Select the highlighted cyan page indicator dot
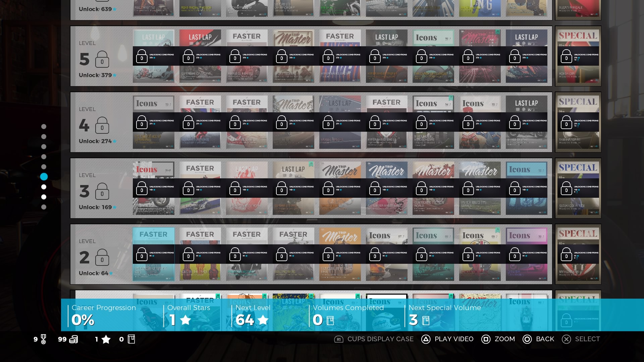 coord(44,177)
